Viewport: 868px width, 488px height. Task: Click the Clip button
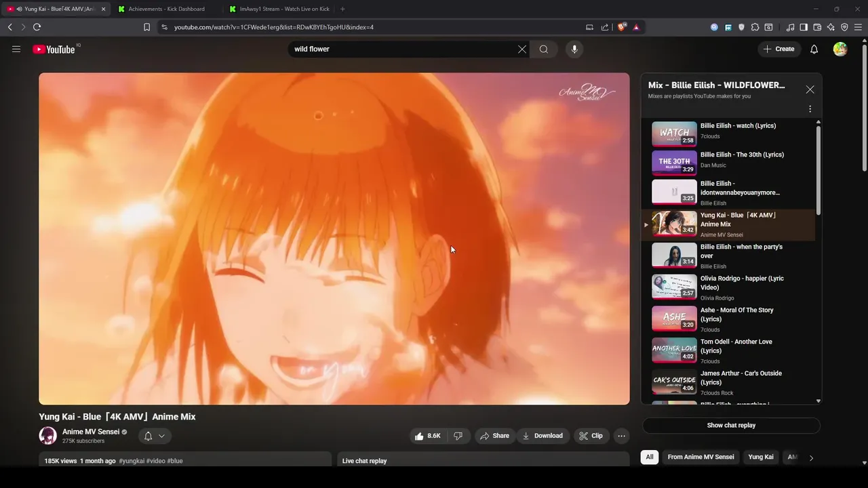(x=591, y=436)
